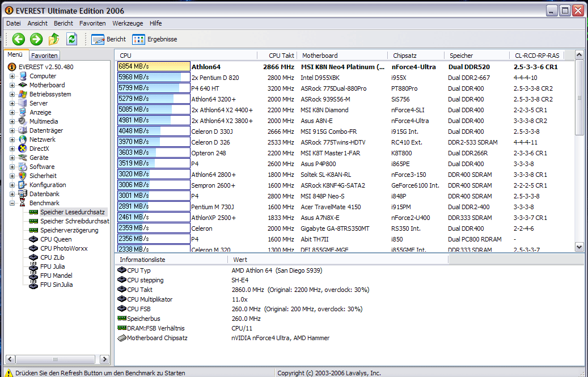Sort by the CL-RCD-RP-RAS column header
Screen dimensions: 588x377
coord(537,56)
